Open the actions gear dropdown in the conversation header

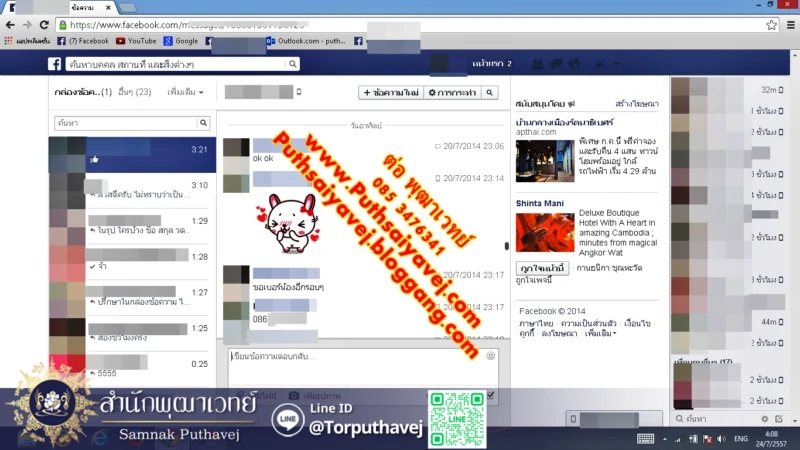pos(451,93)
